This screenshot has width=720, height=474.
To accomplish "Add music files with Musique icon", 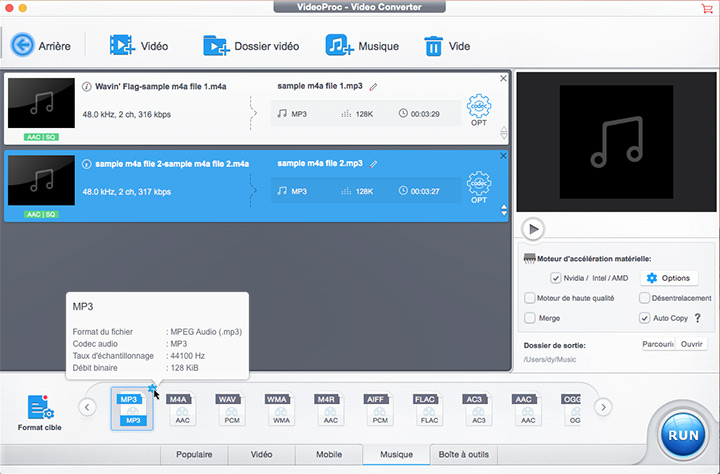I will pos(337,46).
